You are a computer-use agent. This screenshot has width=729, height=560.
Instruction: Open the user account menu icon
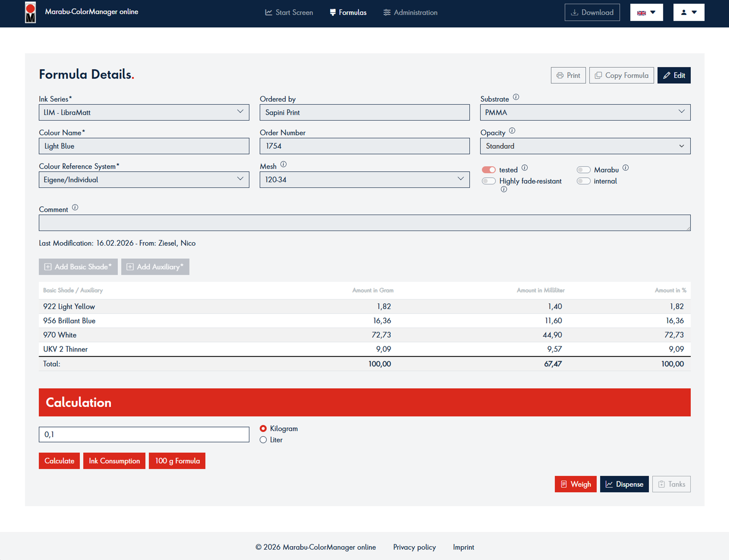(x=689, y=12)
